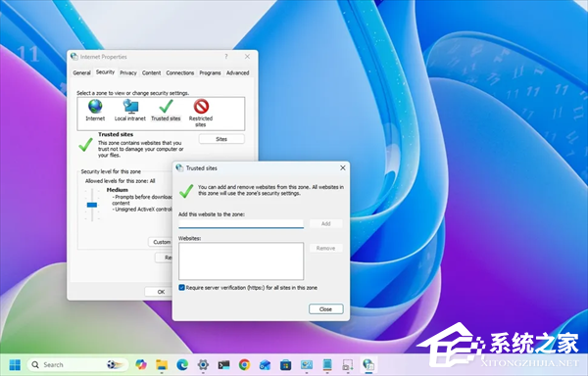Click the Add button in Trusted sites
Screen dimensions: 588x376
point(326,223)
